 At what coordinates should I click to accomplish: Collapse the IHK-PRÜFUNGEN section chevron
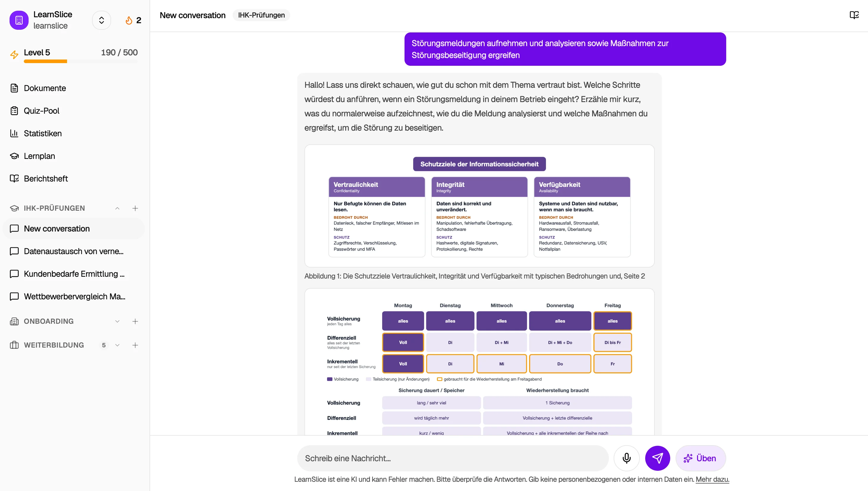click(x=117, y=208)
